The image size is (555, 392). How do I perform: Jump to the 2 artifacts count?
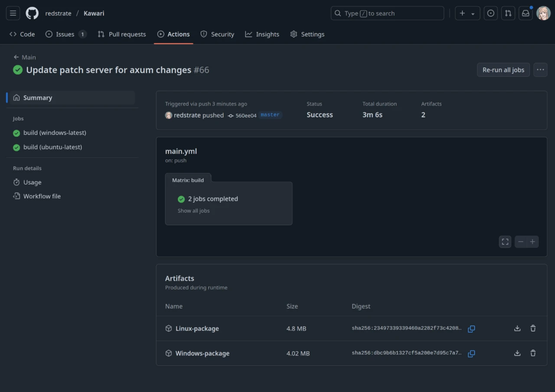(423, 115)
